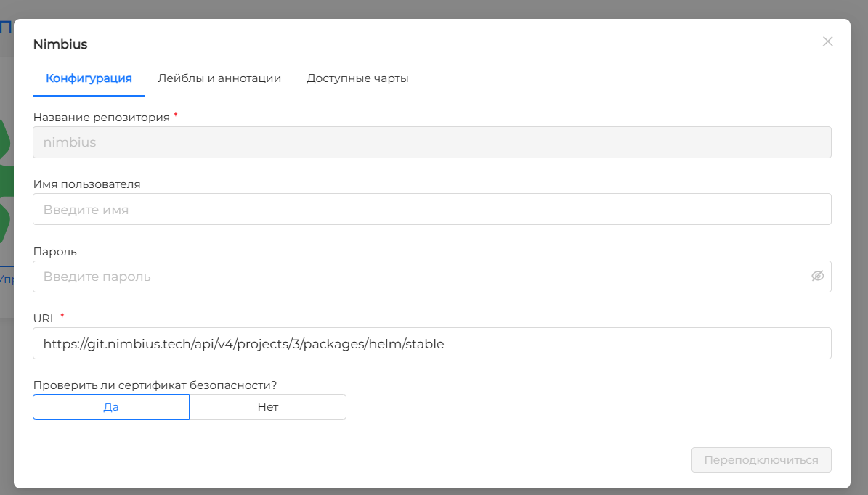This screenshot has width=868, height=495.
Task: Close the Nimbius dialog
Action: pyautogui.click(x=827, y=41)
